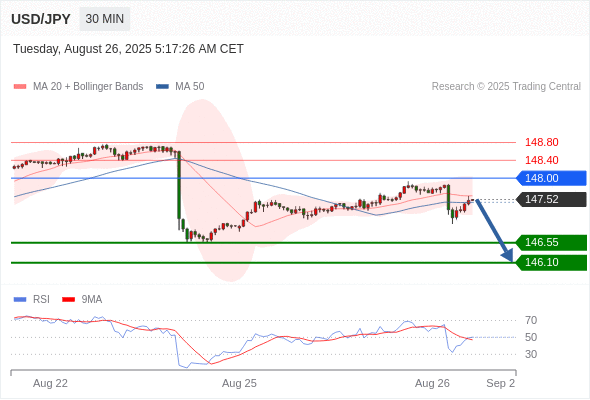Click the 30 MIN timeframe button
The width and height of the screenshot is (590, 400).
[x=105, y=19]
